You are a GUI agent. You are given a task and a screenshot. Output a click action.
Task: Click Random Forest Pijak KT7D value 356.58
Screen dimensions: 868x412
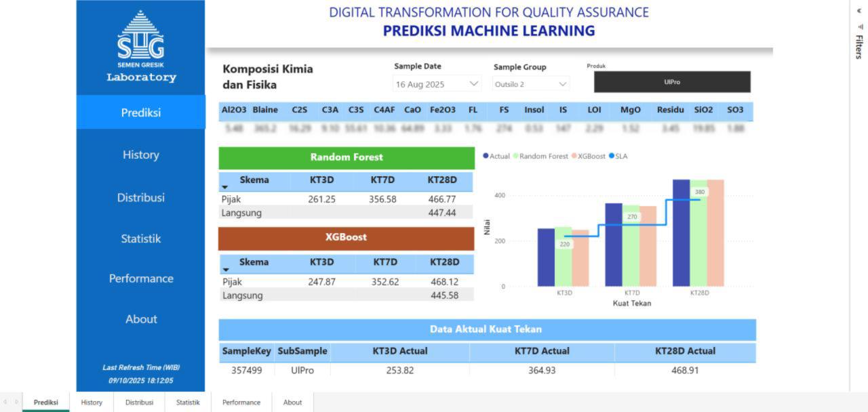[x=382, y=199]
